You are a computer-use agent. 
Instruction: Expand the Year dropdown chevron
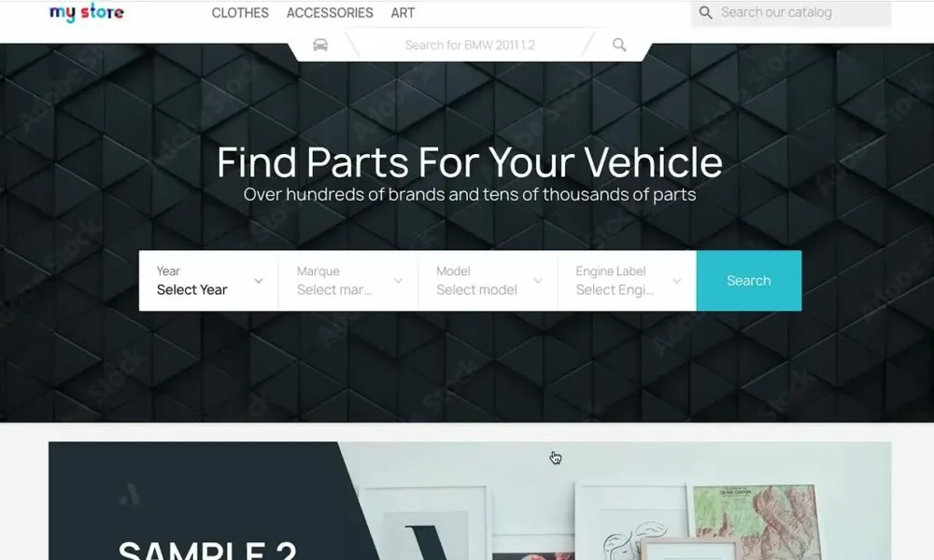(259, 281)
